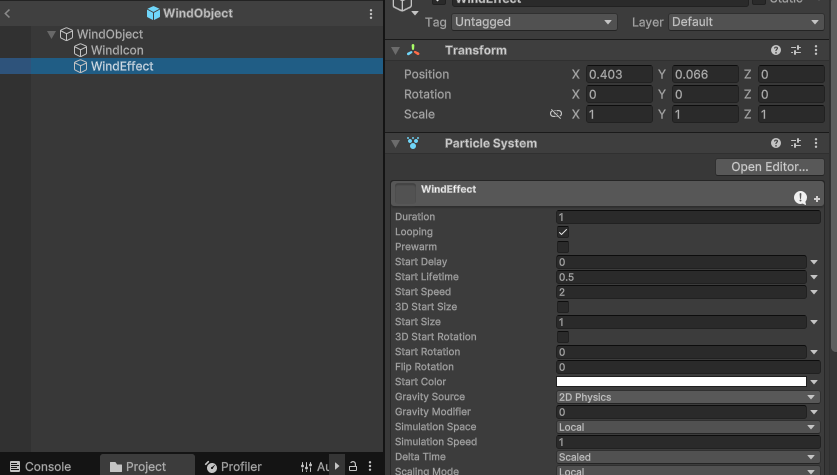Edit the Position Y field

click(705, 74)
